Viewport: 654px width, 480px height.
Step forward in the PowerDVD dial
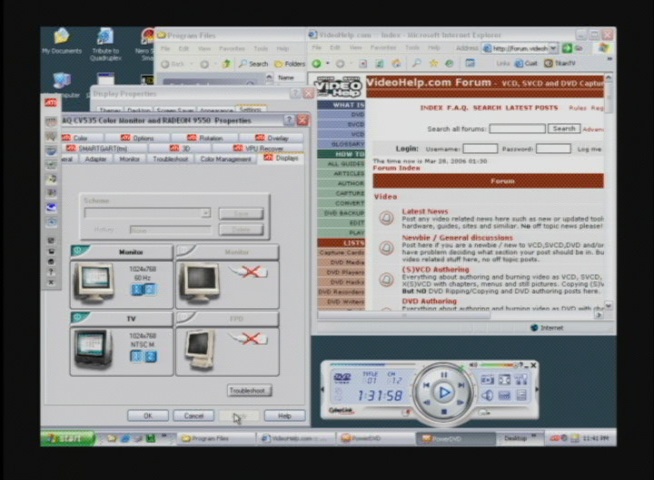[x=460, y=402]
